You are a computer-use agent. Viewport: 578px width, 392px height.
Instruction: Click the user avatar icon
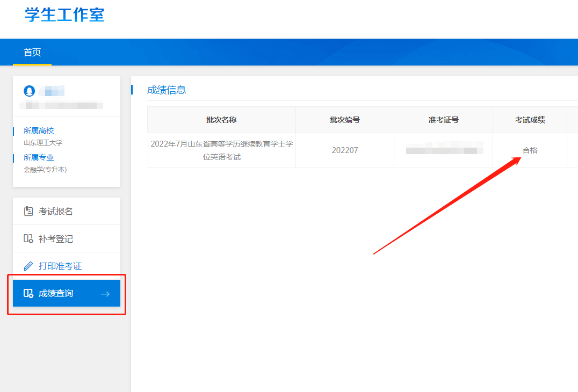[x=30, y=91]
